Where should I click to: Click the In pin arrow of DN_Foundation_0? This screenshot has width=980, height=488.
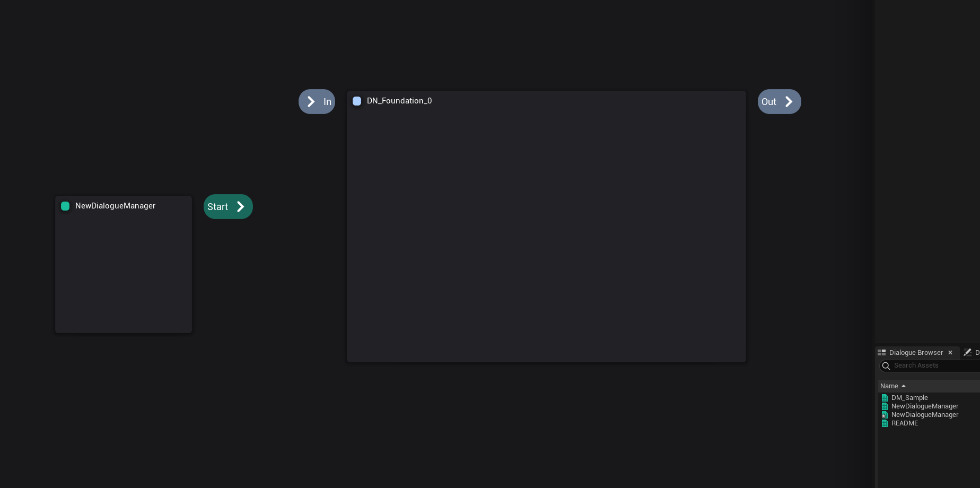[311, 101]
